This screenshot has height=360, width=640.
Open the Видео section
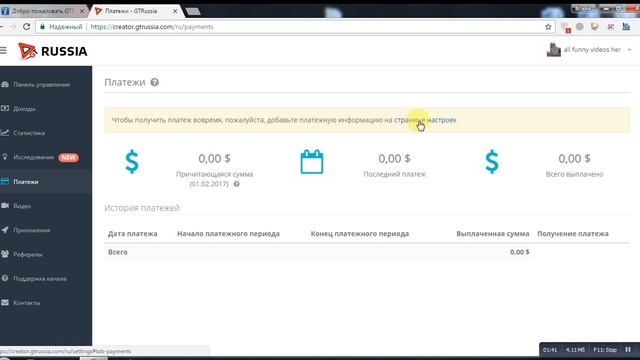[x=22, y=206]
